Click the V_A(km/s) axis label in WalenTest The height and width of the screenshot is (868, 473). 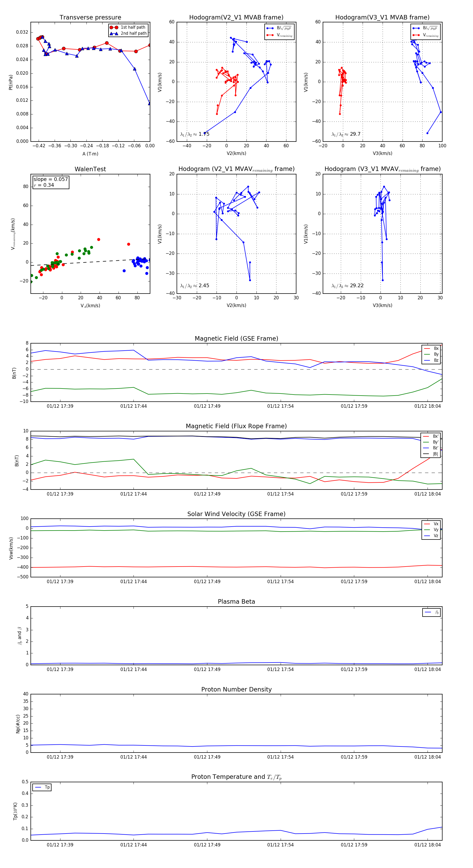pyautogui.click(x=90, y=306)
